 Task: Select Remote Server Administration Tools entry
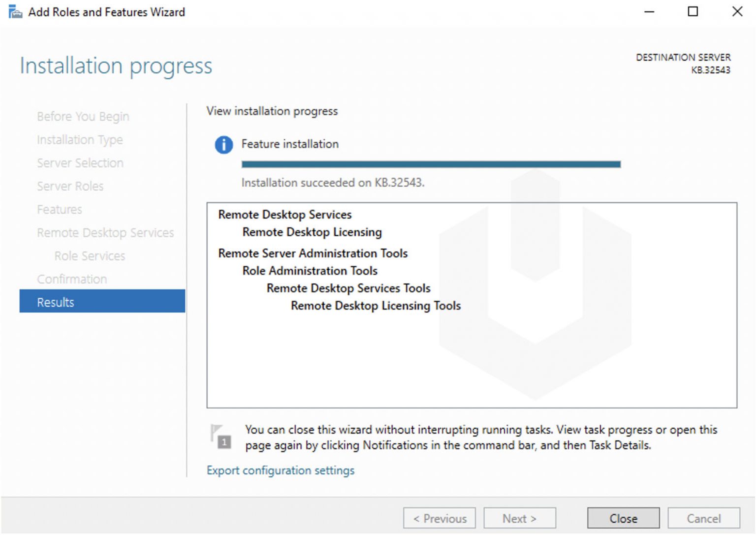point(313,253)
